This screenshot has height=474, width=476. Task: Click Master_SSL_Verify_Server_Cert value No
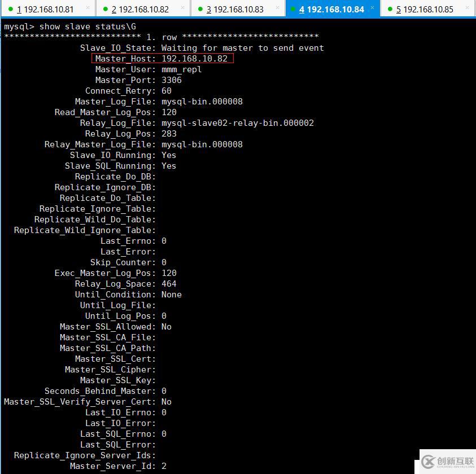[x=167, y=402]
